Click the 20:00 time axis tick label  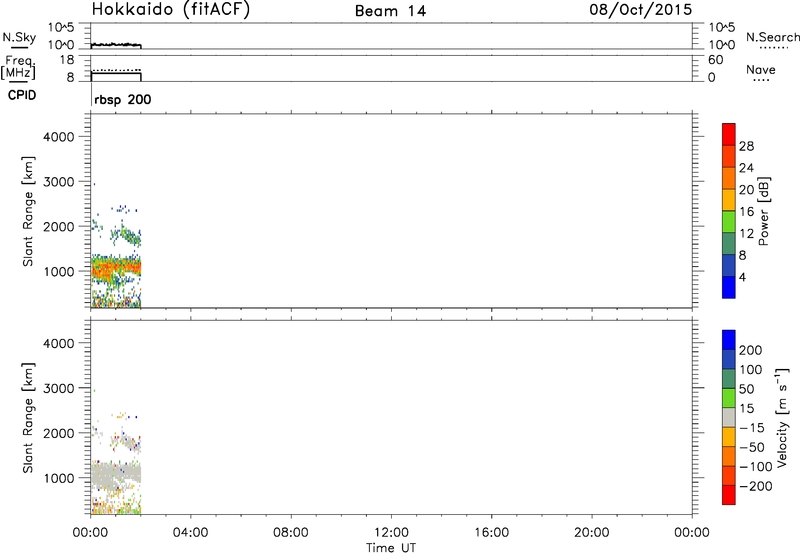tap(591, 533)
